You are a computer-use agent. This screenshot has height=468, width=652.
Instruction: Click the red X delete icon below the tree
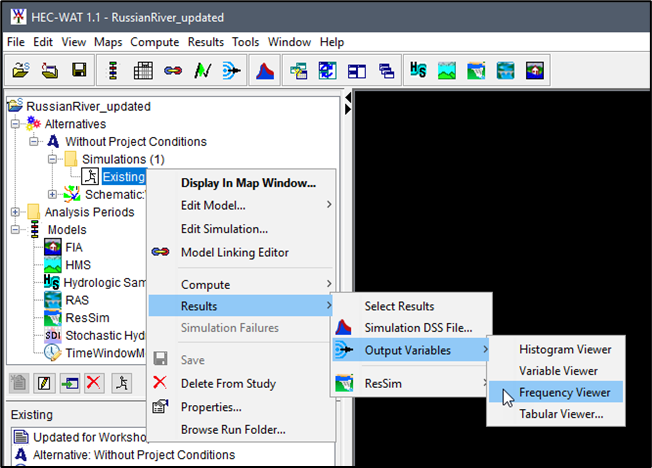pyautogui.click(x=94, y=383)
